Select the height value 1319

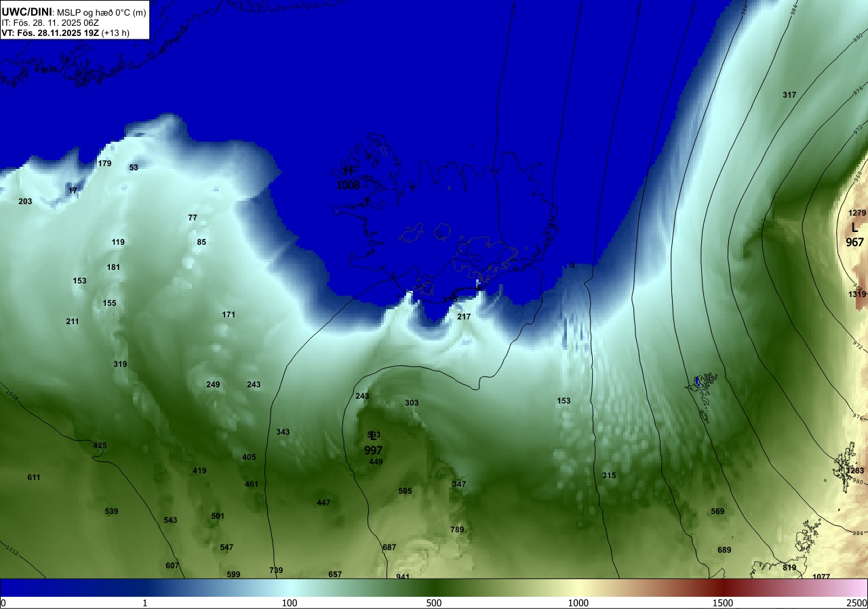857,294
